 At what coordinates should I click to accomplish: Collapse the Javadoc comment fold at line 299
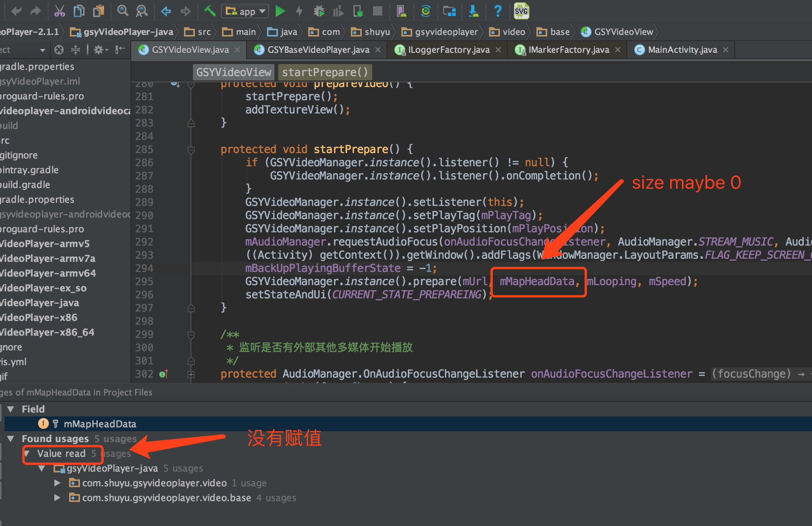pos(191,334)
